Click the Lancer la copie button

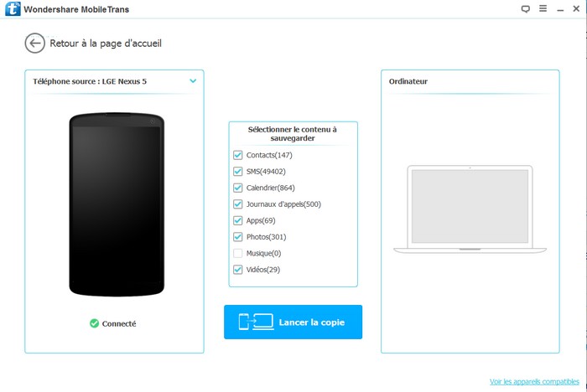click(x=293, y=322)
